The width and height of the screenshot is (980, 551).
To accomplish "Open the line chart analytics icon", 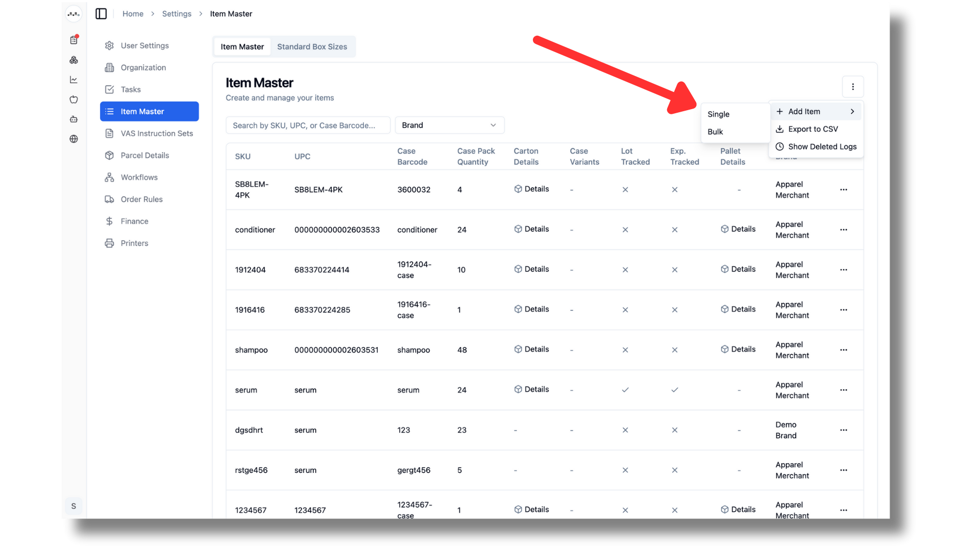I will tap(74, 80).
